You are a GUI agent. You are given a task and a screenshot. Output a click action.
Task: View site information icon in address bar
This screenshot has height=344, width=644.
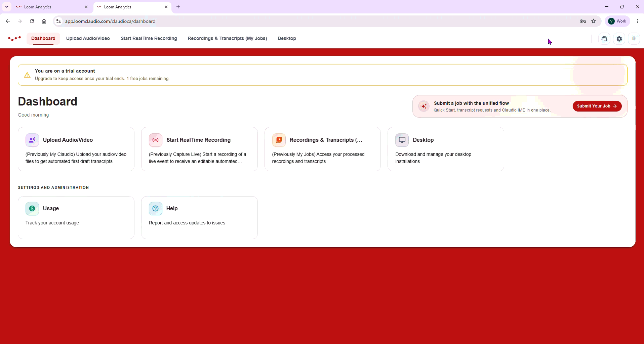(58, 21)
